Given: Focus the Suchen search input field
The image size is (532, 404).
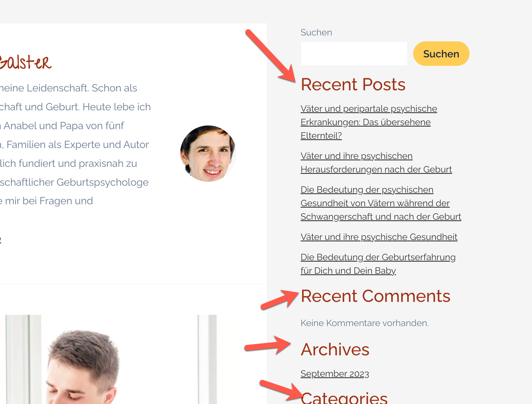Looking at the screenshot, I should pos(354,54).
